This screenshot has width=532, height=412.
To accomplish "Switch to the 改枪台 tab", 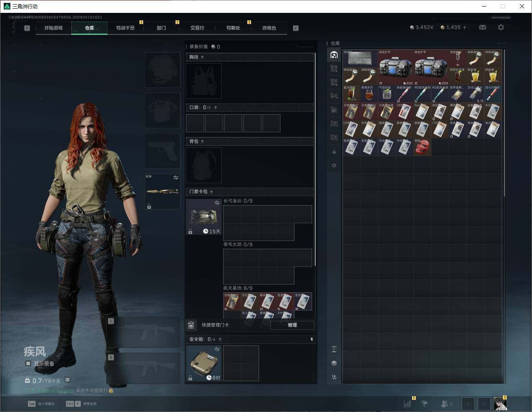I will pyautogui.click(x=269, y=28).
